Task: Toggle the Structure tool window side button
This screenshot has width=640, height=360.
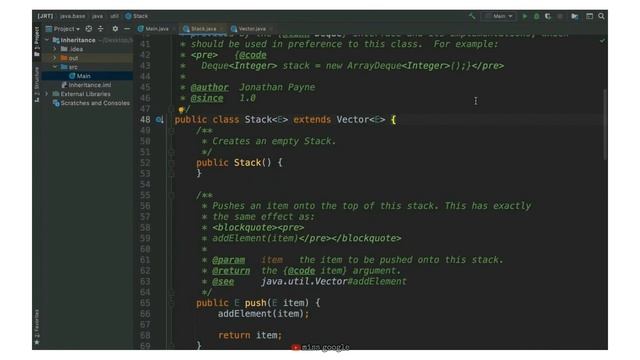Action: pyautogui.click(x=37, y=84)
